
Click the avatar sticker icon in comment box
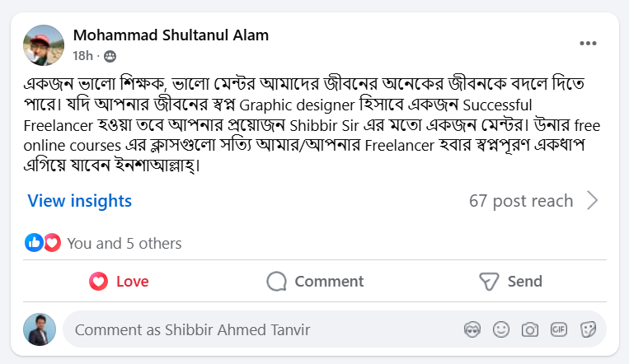click(x=472, y=329)
